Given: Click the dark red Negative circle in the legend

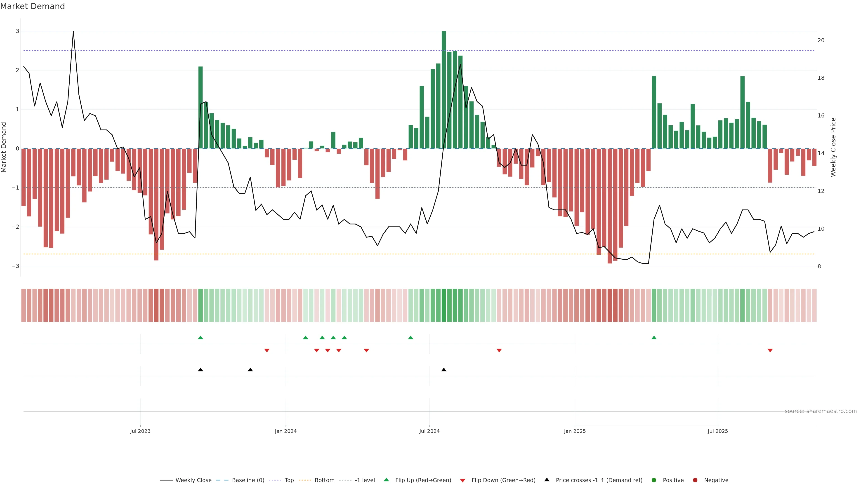Looking at the screenshot, I should 695,480.
